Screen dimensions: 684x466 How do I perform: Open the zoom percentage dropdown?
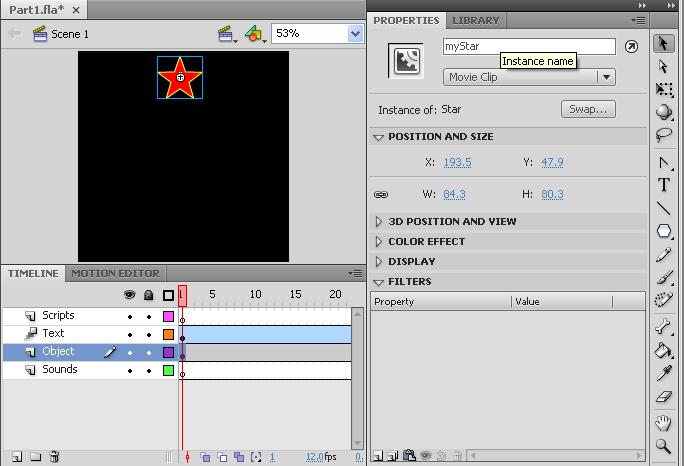point(355,34)
